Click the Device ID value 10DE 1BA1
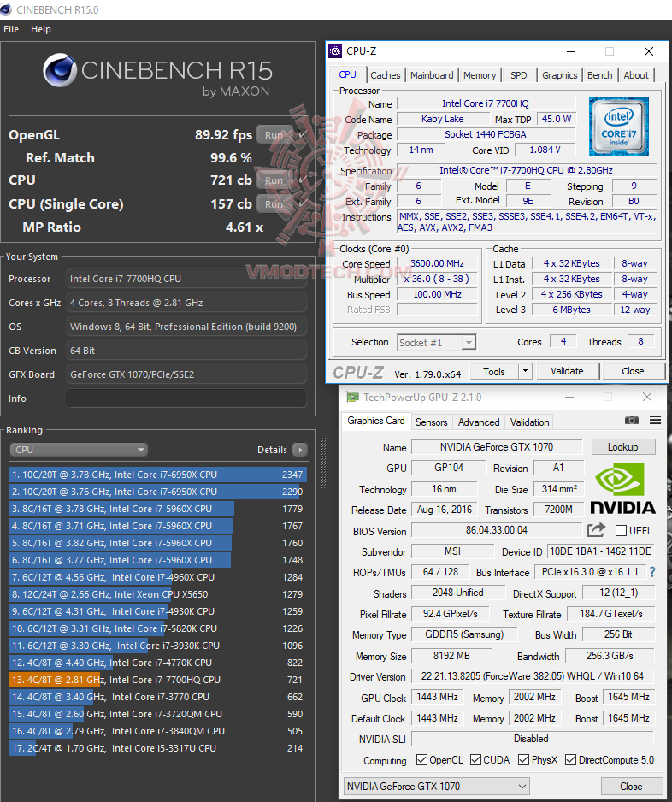 coord(600,551)
